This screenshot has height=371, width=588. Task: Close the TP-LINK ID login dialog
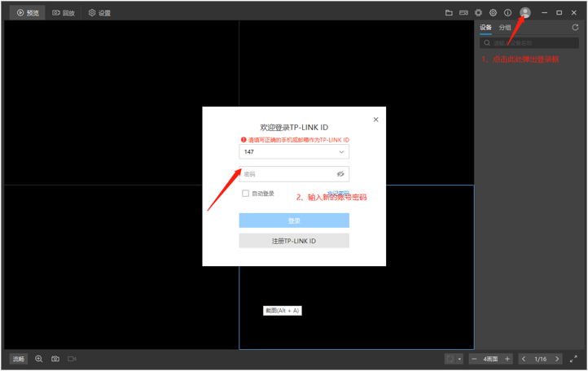[x=375, y=120]
